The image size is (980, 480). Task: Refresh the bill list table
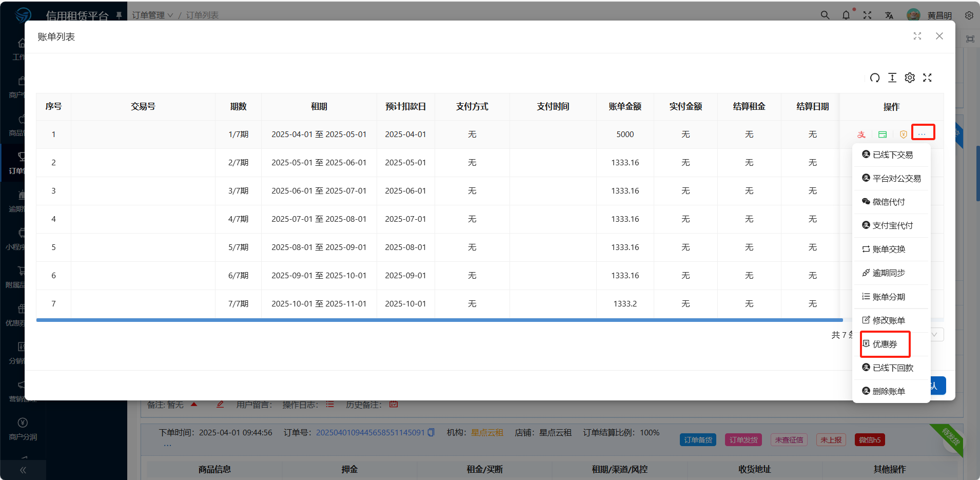pyautogui.click(x=875, y=78)
